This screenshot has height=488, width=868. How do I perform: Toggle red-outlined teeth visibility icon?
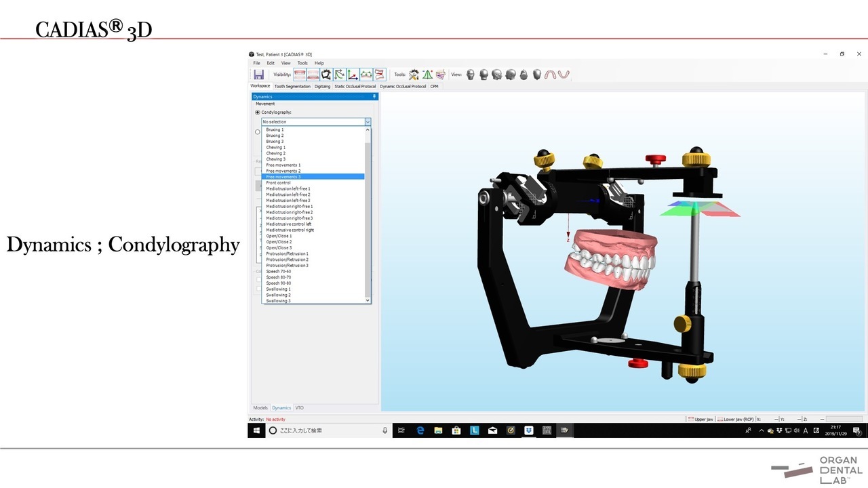pyautogui.click(x=380, y=75)
